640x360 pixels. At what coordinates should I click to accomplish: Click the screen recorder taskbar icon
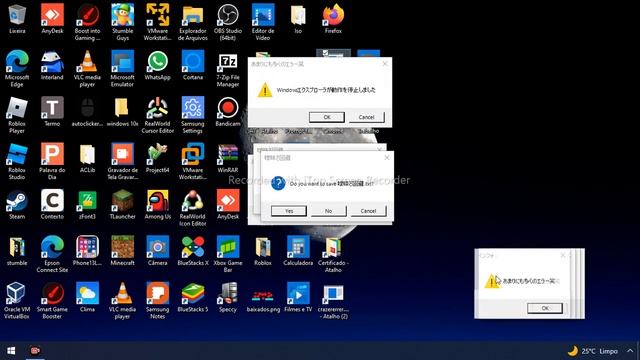(36, 351)
